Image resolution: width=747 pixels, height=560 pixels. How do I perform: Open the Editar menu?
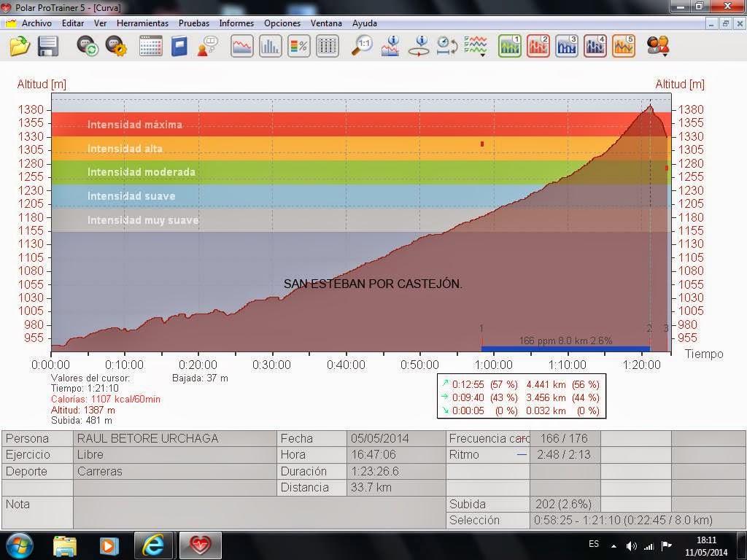point(73,23)
